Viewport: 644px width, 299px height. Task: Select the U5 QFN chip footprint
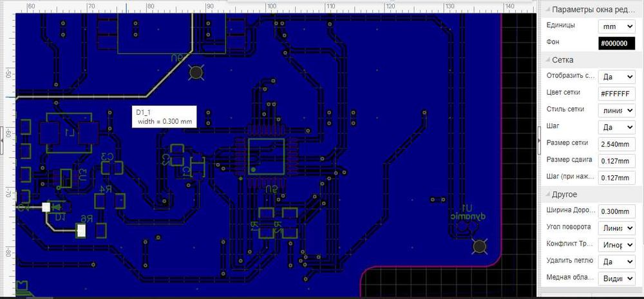pyautogui.click(x=266, y=156)
